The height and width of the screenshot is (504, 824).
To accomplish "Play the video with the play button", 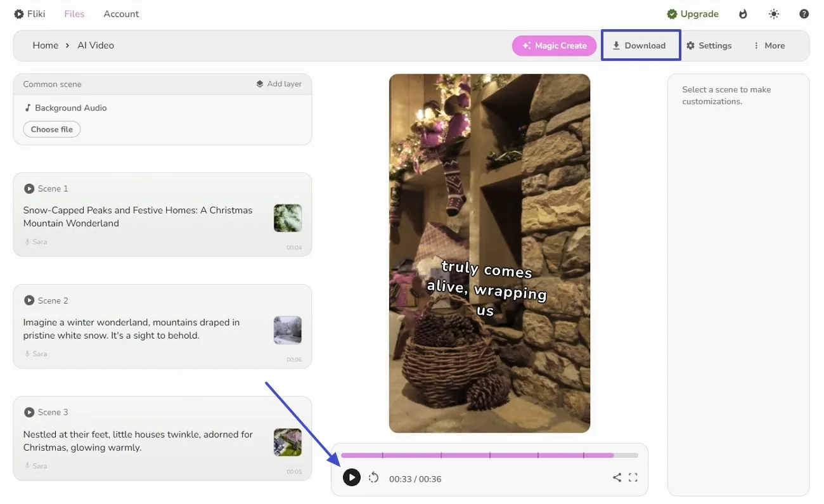I will [x=352, y=477].
